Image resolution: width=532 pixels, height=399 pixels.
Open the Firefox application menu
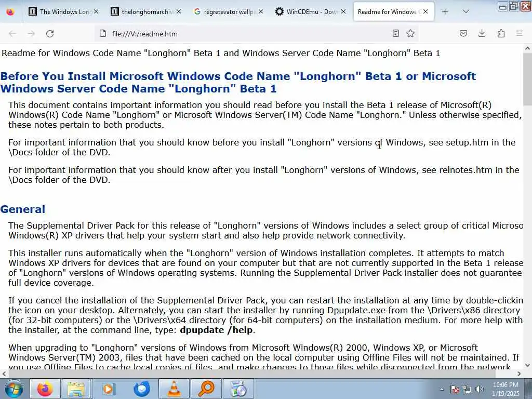(x=520, y=33)
